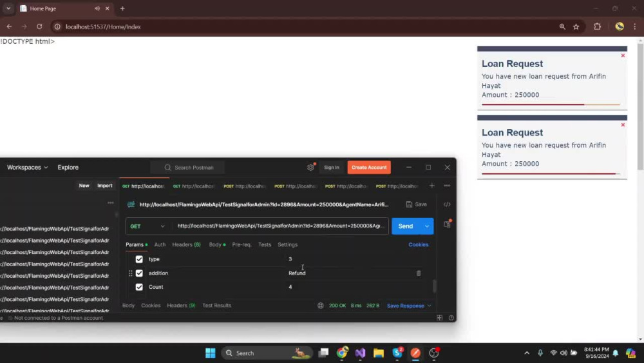Open Visual Studio from the taskbar
This screenshot has width=644, height=363.
(x=360, y=353)
